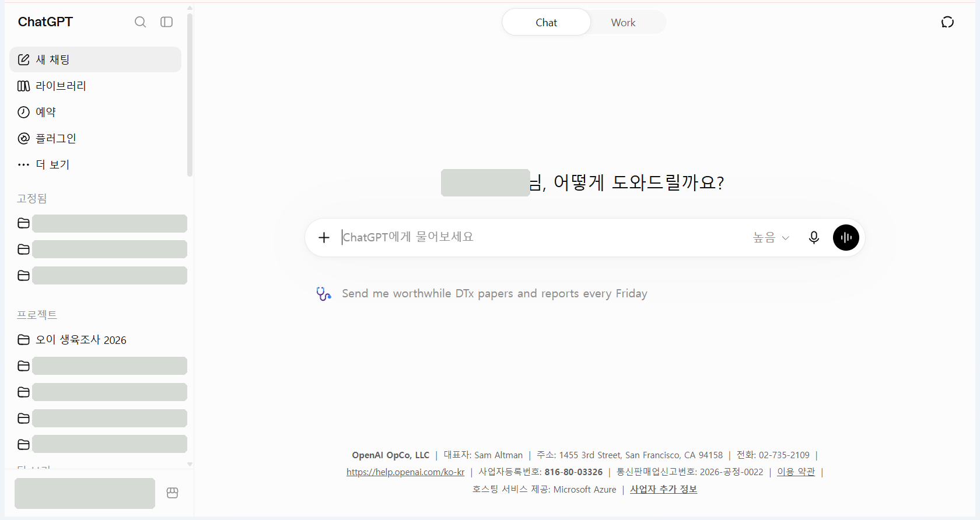Open 예약 scheduled tasks

[x=96, y=112]
